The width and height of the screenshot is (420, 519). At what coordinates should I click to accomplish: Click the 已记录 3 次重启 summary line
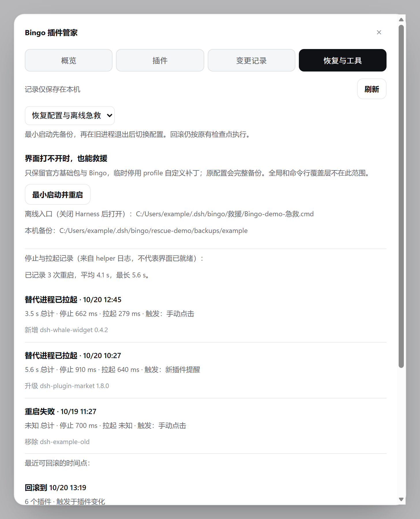[x=87, y=275]
